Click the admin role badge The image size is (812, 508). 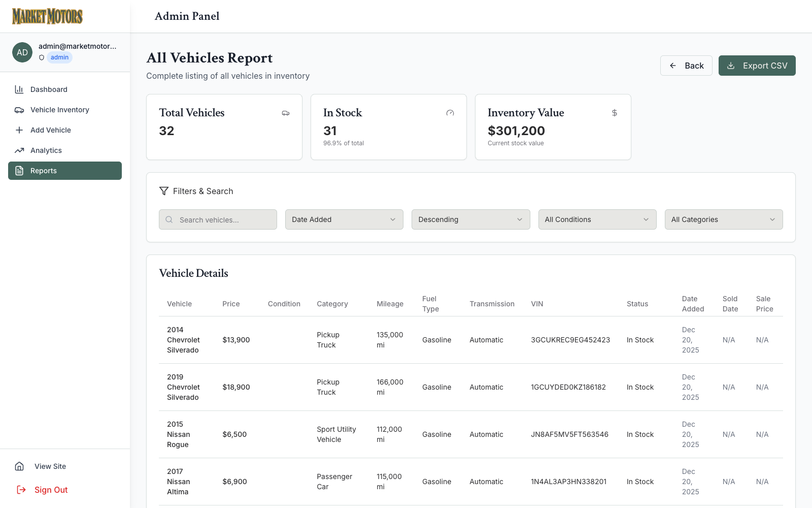(x=59, y=57)
